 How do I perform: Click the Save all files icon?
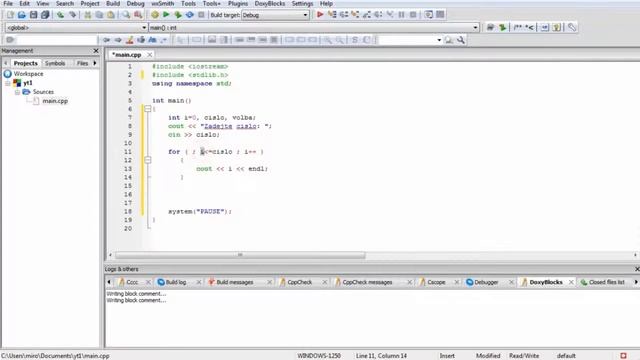pyautogui.click(x=45, y=15)
